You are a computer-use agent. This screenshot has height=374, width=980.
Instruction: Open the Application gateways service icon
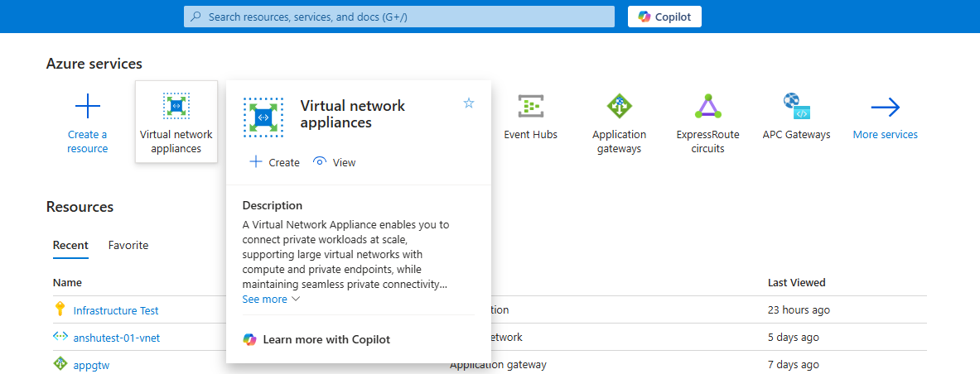(x=620, y=107)
